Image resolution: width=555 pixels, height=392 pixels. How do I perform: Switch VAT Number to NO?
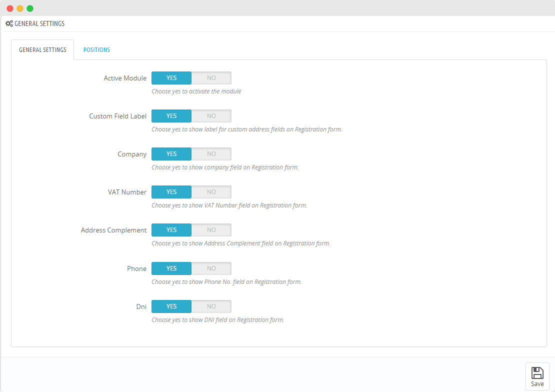(211, 192)
